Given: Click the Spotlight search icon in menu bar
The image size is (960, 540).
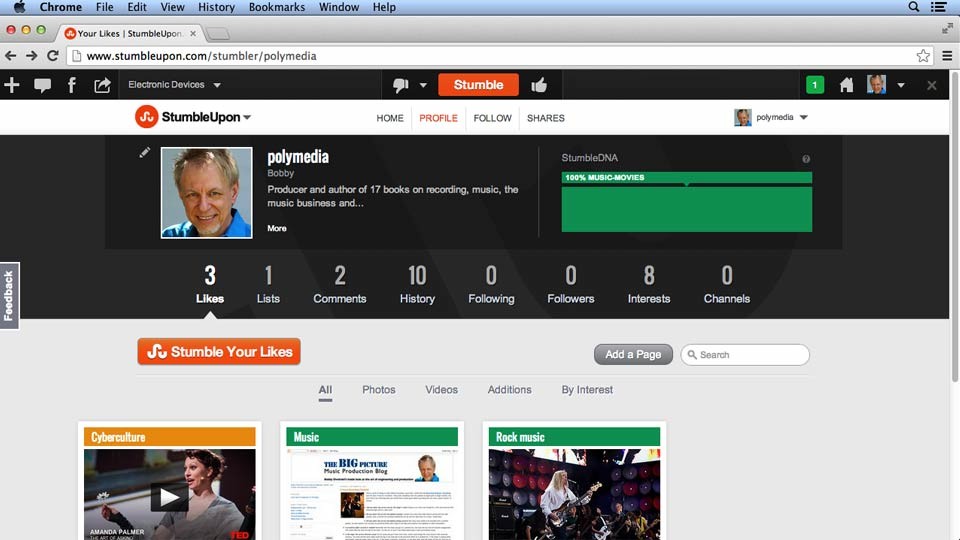Looking at the screenshot, I should pyautogui.click(x=913, y=7).
